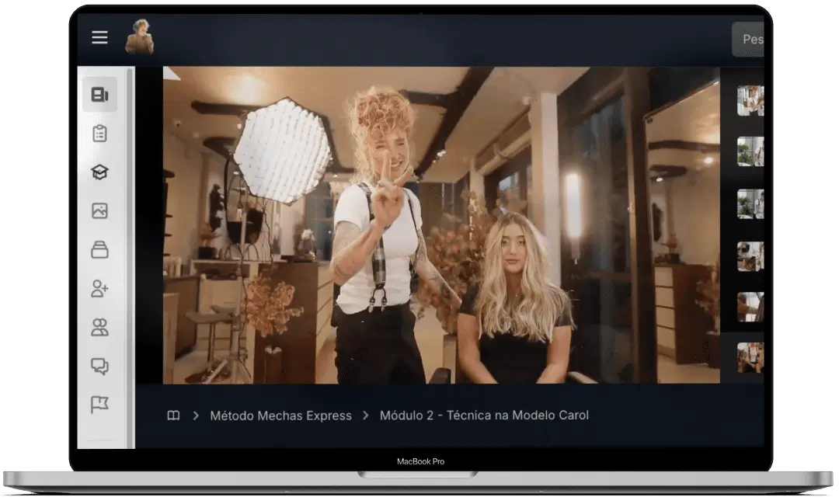Screen dimensions: 839x504
Task: Select the add-user icon in sidebar
Action: point(99,289)
